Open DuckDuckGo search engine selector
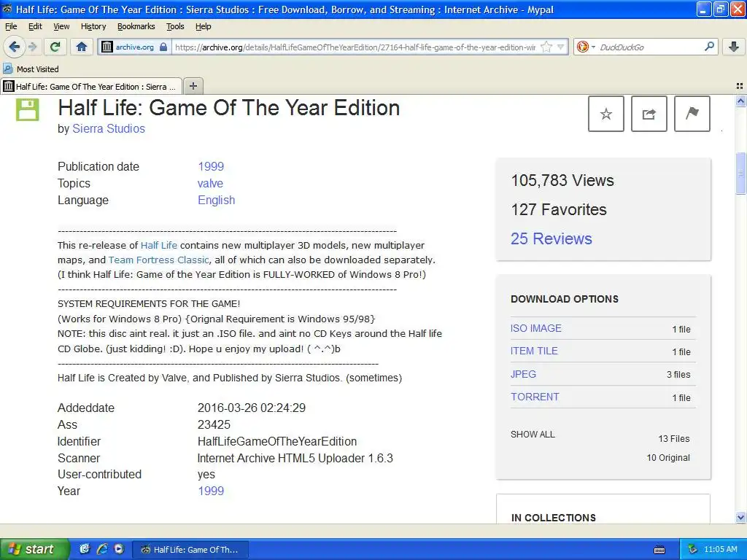Screen dimensions: 747x560 click(x=586, y=47)
